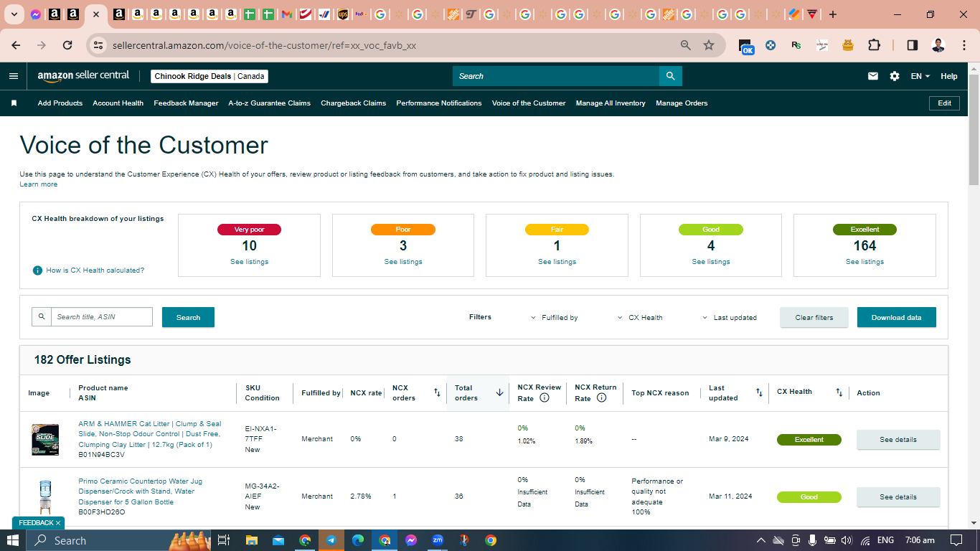The image size is (980, 551).
Task: Open the FEEDBACK tab at bottom left
Action: [x=38, y=523]
